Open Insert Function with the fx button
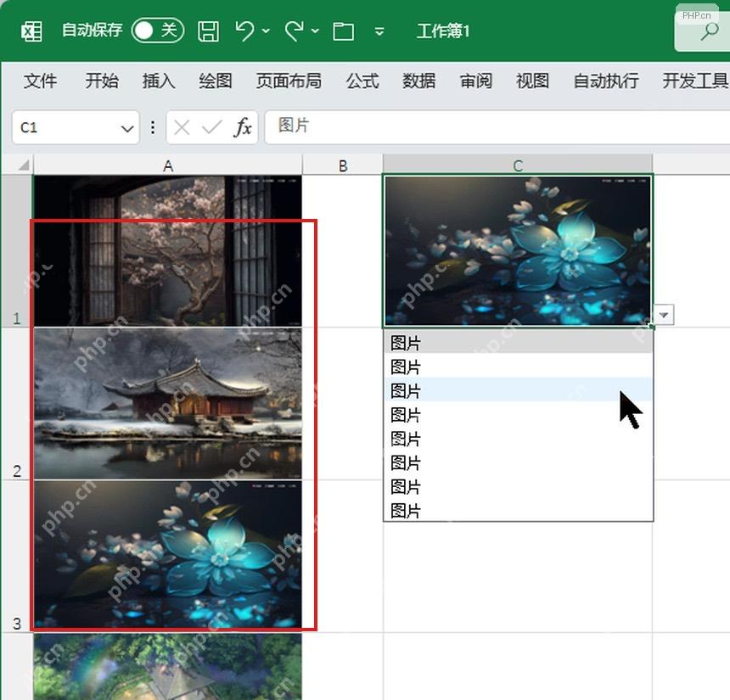This screenshot has width=730, height=700. (x=243, y=127)
